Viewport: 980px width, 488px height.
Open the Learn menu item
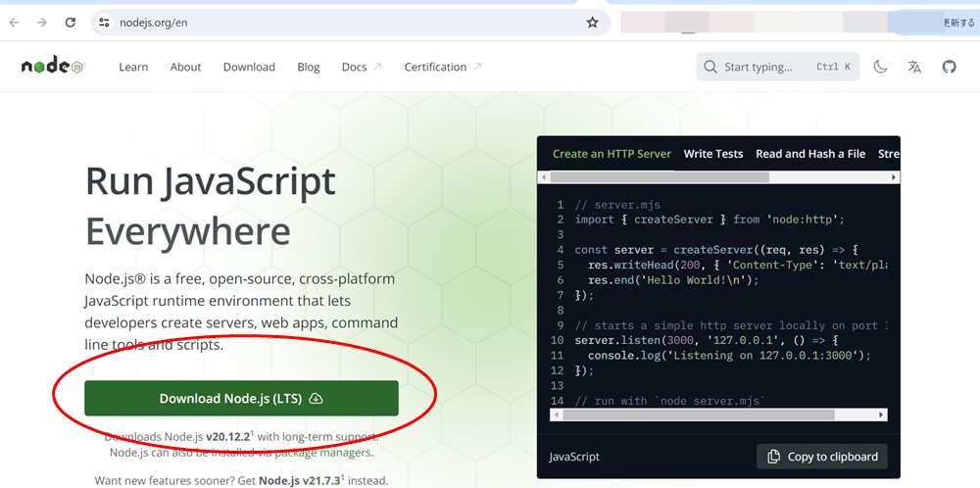point(133,67)
